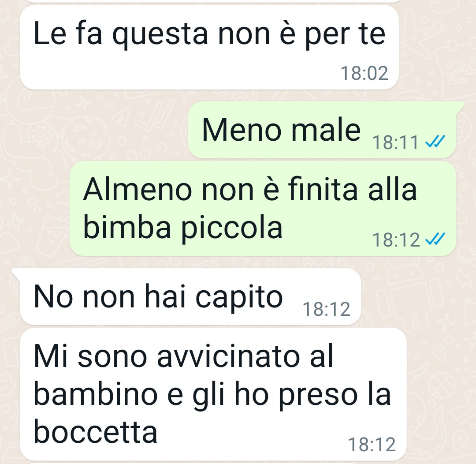Viewport: 476px width, 464px height.
Task: Tap the 18:11 timestamp on 'Meno male'
Action: pos(395,142)
